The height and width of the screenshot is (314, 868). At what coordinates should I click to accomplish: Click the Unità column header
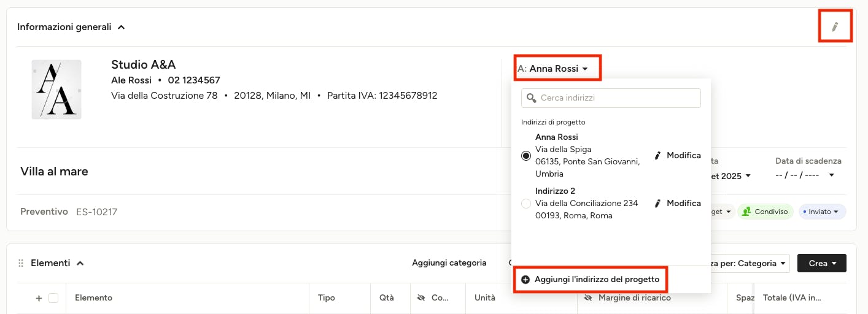click(x=485, y=298)
